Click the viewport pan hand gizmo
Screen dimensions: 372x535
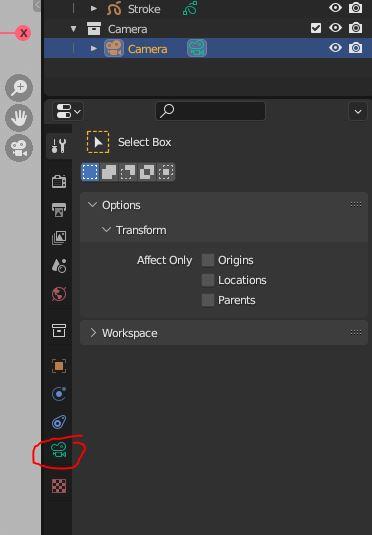coord(19,118)
